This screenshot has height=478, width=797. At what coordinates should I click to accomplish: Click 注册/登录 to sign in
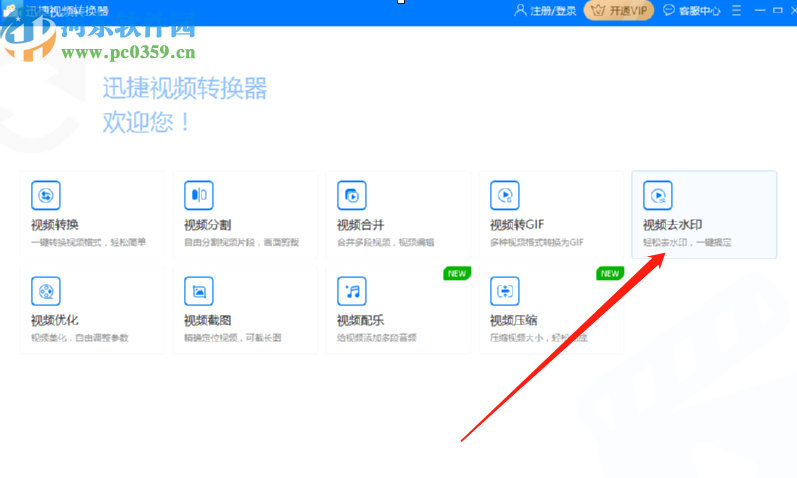pos(553,11)
